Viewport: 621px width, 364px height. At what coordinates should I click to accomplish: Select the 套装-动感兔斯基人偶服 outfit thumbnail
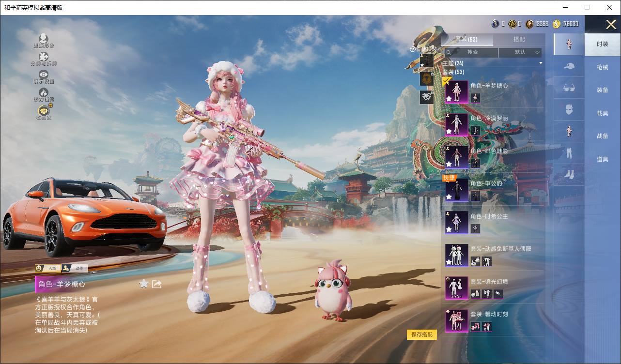[456, 255]
